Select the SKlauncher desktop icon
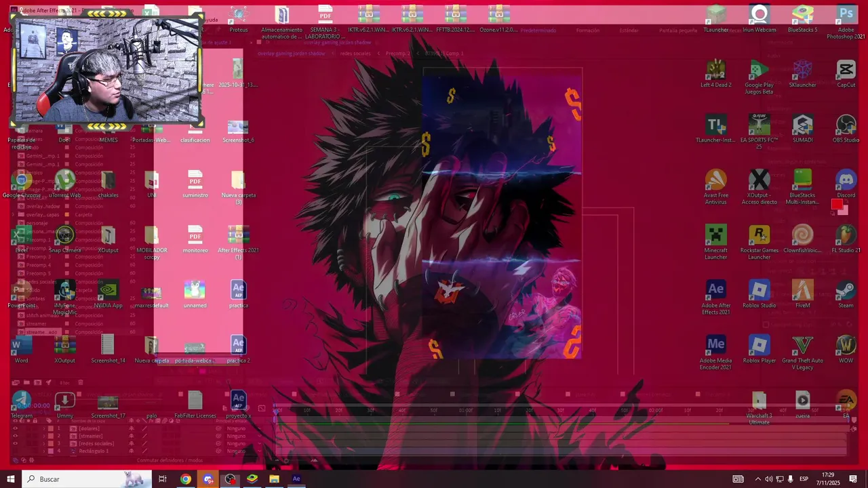 pos(802,74)
